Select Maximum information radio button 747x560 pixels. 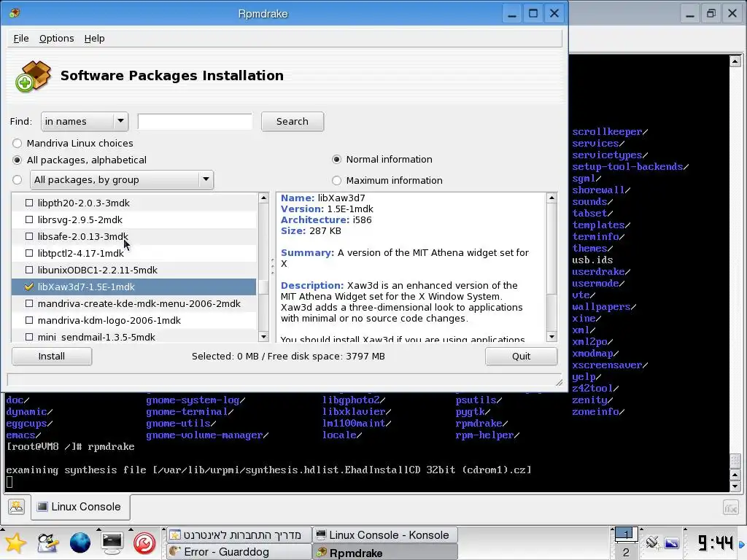click(337, 181)
